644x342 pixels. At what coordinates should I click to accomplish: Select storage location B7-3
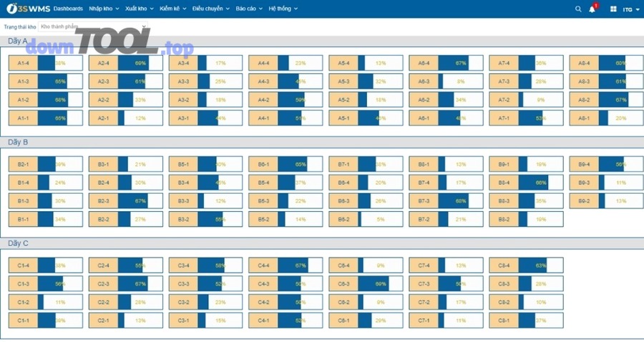coord(424,200)
